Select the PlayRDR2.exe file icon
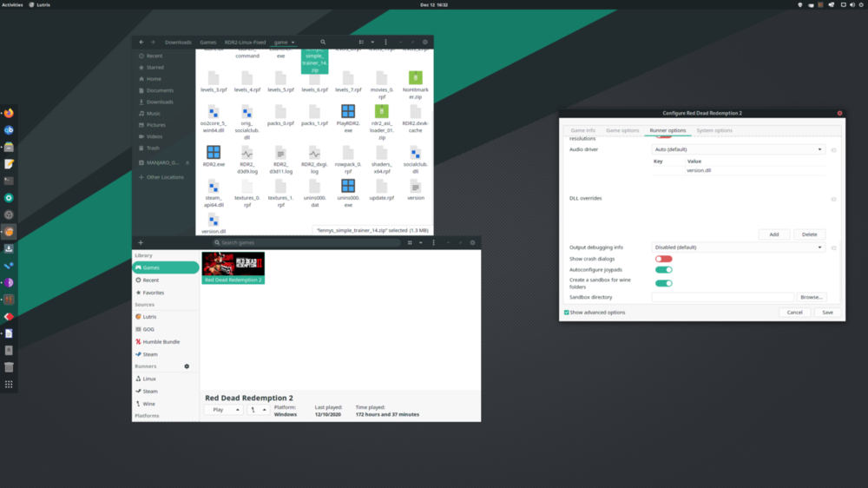Screen dimensions: 868x488 coord(348,111)
